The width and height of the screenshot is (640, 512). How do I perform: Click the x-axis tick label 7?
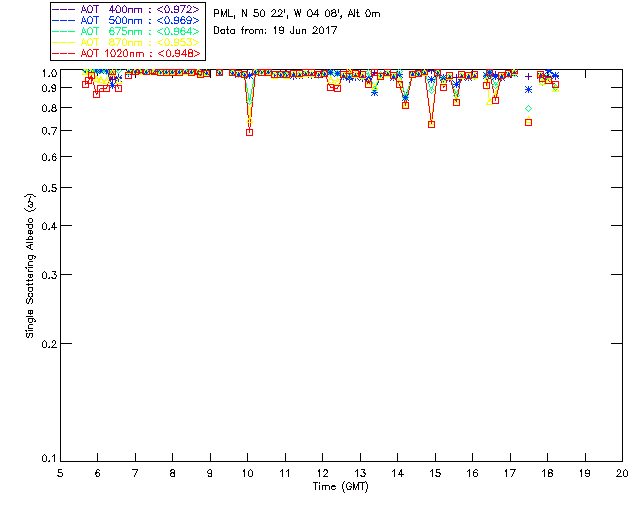(x=135, y=473)
